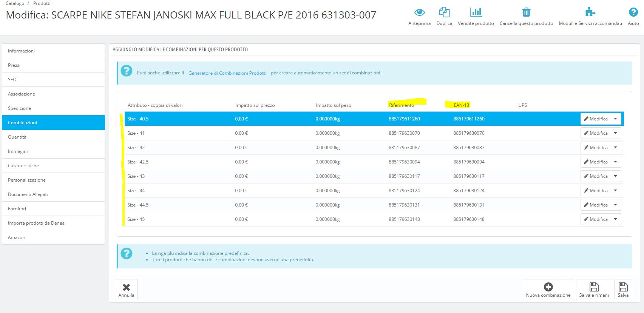The image size is (644, 313).
Task: Click Cancella questo prodotto trash icon
Action: (526, 12)
